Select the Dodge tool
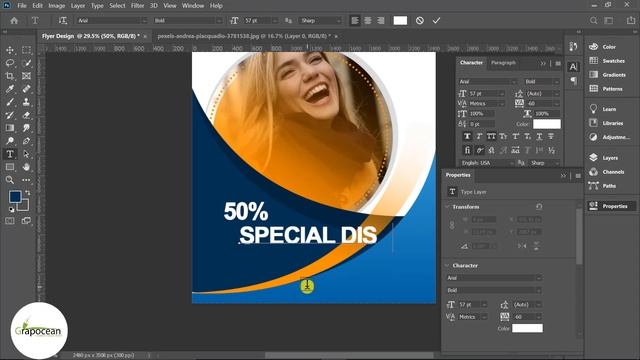Viewport: 640px width, 360px height. pos(10,141)
